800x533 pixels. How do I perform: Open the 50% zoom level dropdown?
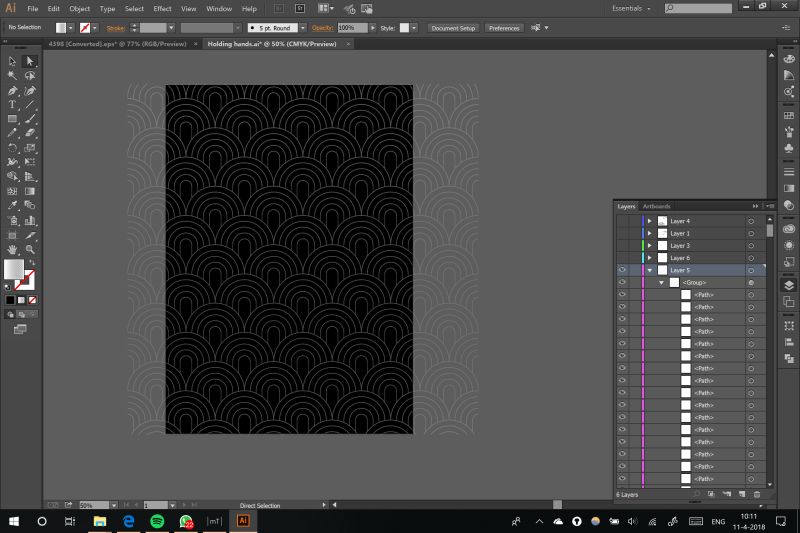pyautogui.click(x=113, y=505)
